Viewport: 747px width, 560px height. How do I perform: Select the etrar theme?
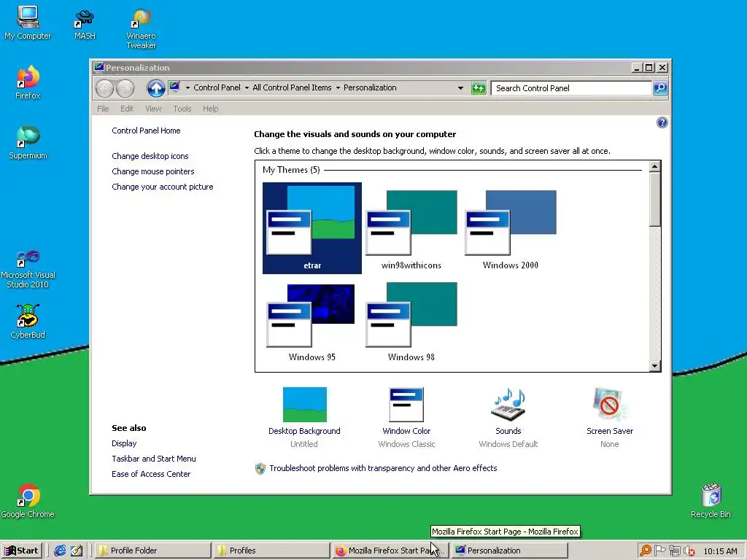[312, 228]
